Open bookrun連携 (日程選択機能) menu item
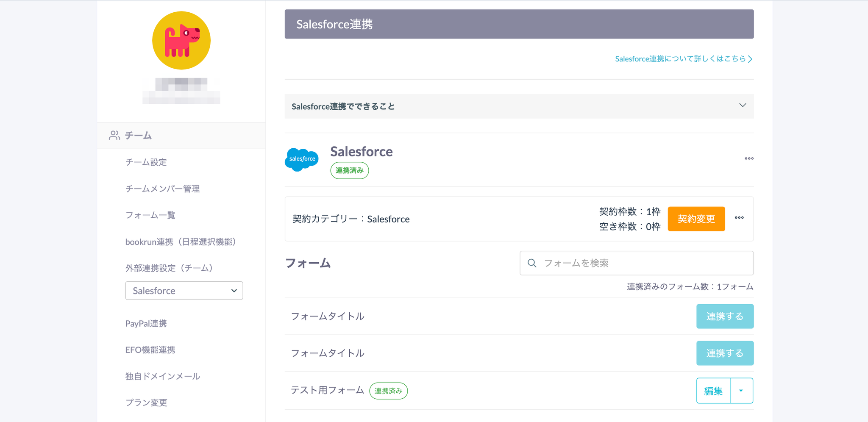 coord(181,242)
